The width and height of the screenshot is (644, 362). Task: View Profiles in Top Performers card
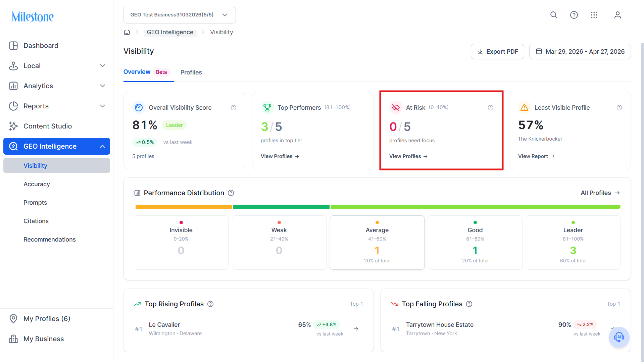280,156
